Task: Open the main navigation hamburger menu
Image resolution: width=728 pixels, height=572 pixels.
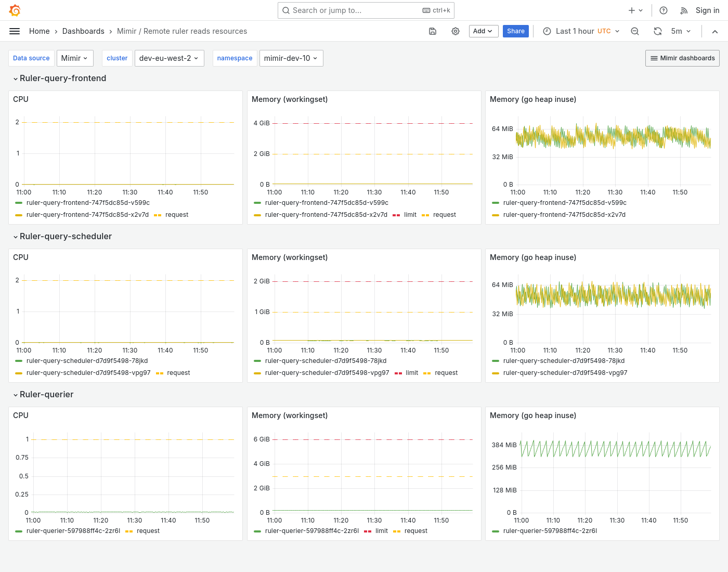Action: [15, 31]
